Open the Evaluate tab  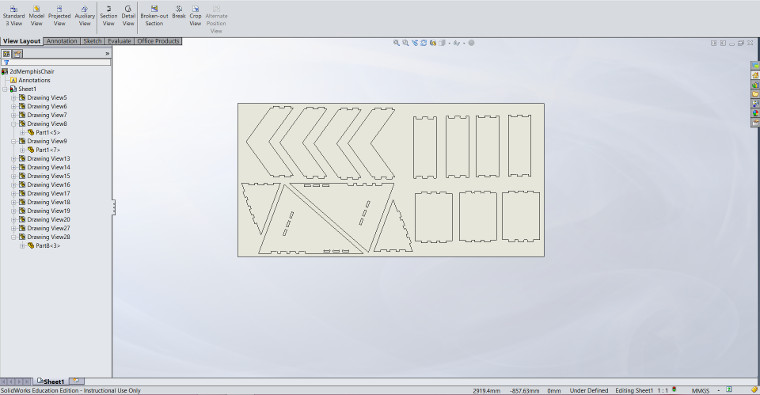pos(119,41)
